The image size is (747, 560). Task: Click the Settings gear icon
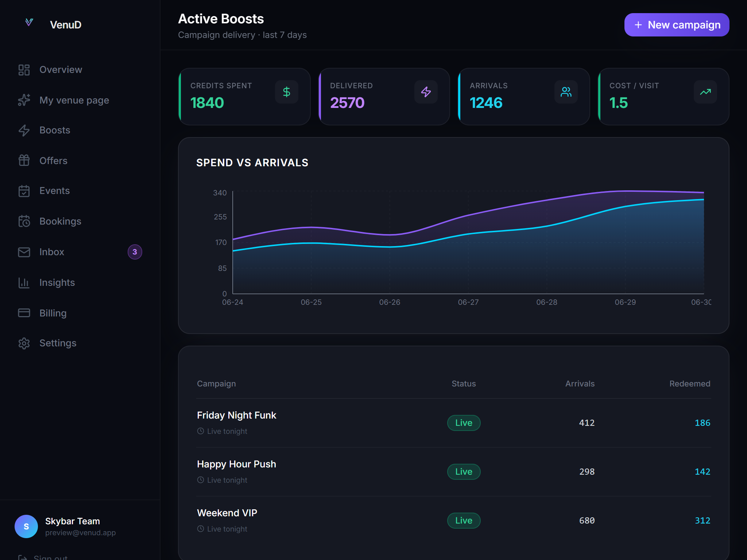(x=24, y=343)
